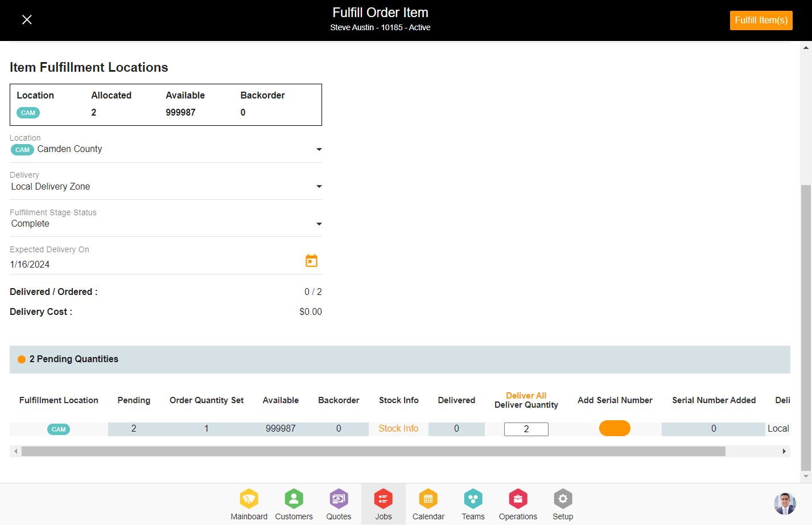Open calendar picker for Expected Delivery On
This screenshot has width=812, height=525.
point(311,261)
